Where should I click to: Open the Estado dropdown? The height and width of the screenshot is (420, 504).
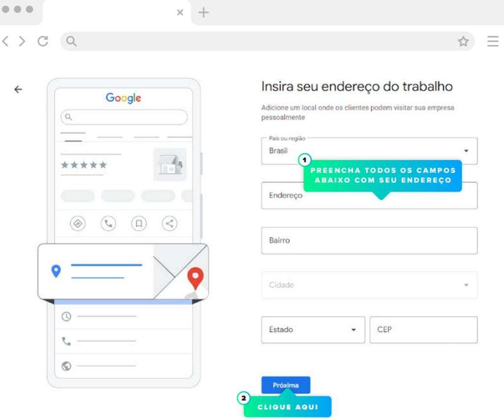(313, 330)
